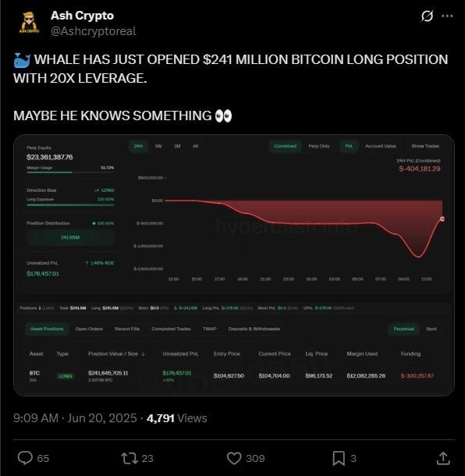
Task: Click the share upload icon
Action: 443,458
